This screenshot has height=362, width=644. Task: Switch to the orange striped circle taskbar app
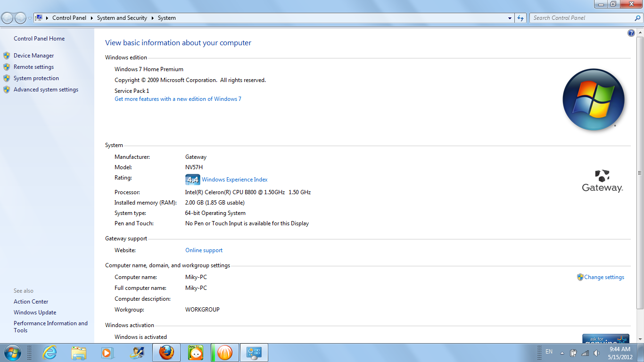point(224,353)
